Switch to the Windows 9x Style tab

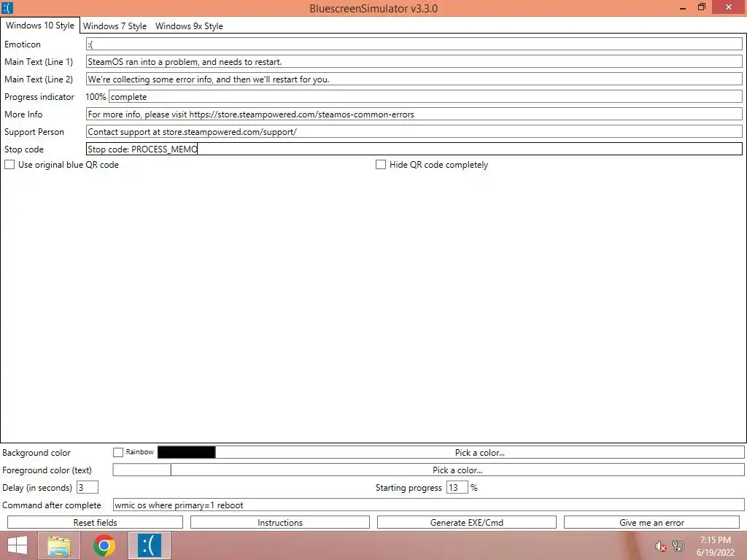[189, 26]
